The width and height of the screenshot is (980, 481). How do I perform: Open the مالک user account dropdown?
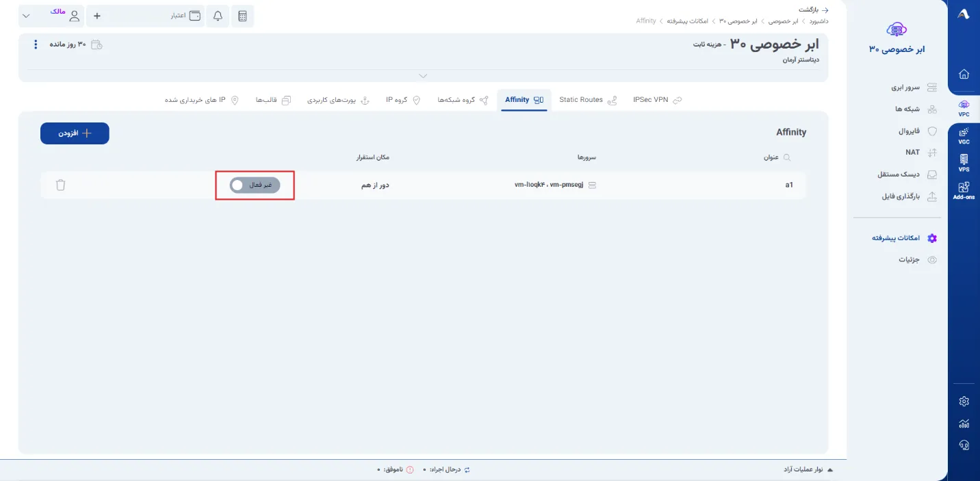pos(52,16)
